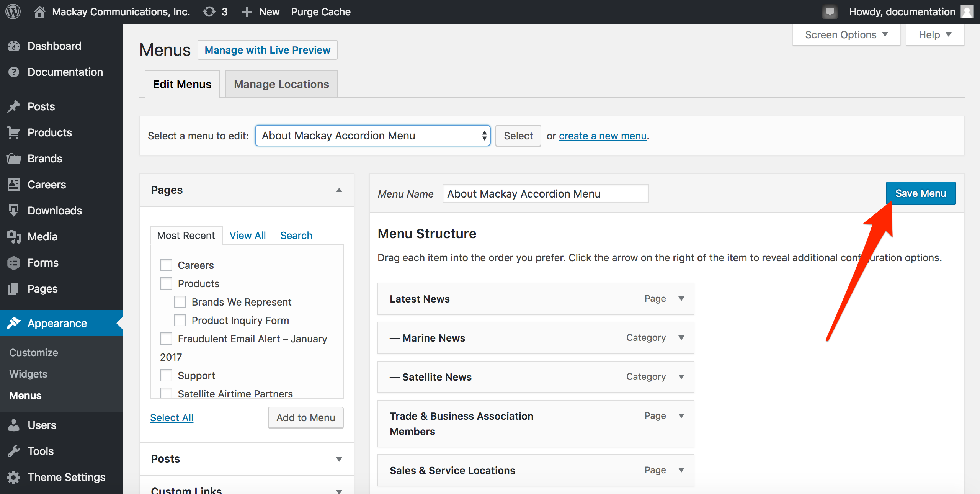Select the Search pages tab
Image resolution: width=980 pixels, height=494 pixels.
[x=296, y=236]
